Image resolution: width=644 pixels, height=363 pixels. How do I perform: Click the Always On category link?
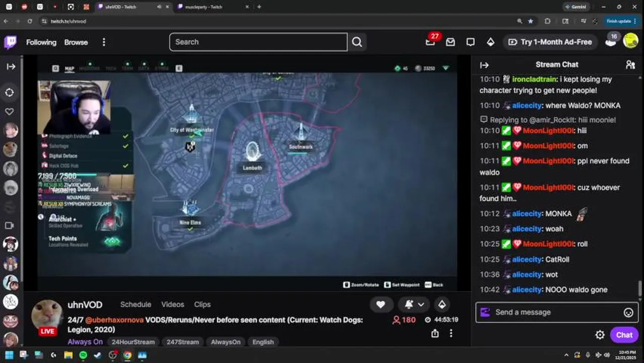[x=85, y=342]
